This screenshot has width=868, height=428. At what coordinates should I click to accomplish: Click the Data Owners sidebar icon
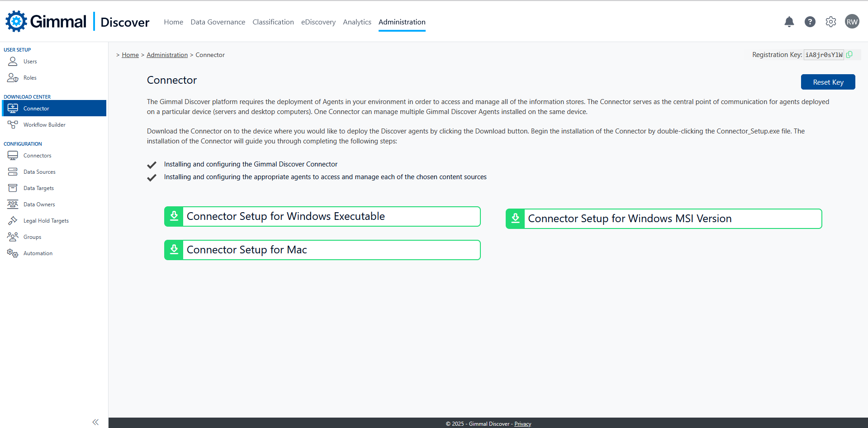click(x=13, y=204)
